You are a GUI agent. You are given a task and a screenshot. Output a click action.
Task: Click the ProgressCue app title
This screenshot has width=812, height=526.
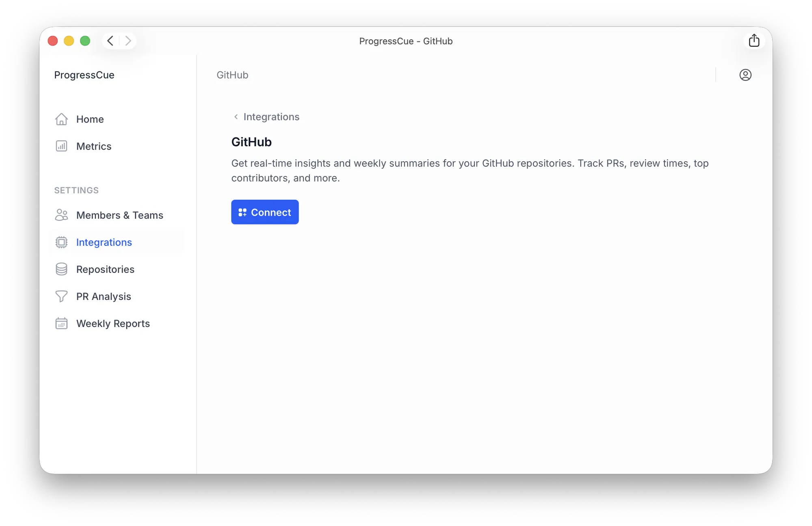84,75
